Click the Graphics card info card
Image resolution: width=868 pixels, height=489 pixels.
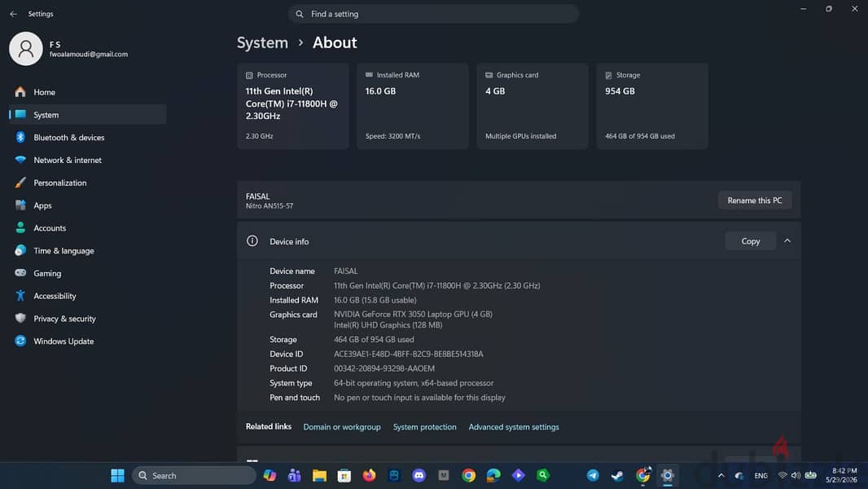[x=533, y=106]
